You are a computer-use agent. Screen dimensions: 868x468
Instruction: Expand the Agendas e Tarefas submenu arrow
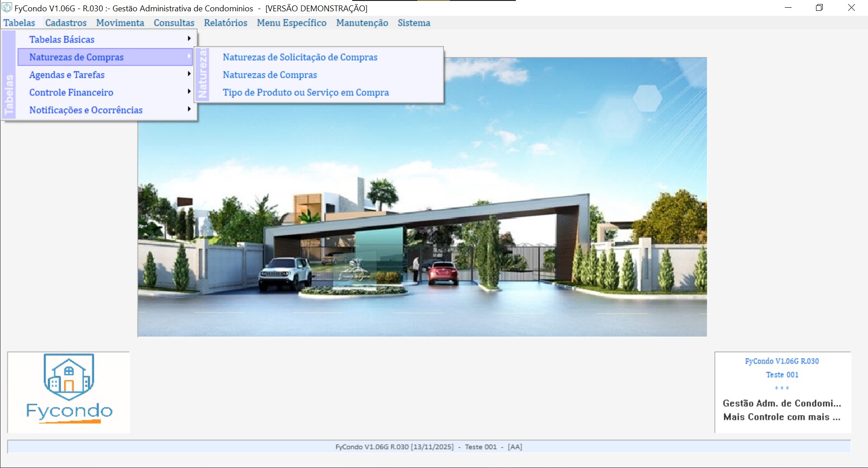coord(189,74)
